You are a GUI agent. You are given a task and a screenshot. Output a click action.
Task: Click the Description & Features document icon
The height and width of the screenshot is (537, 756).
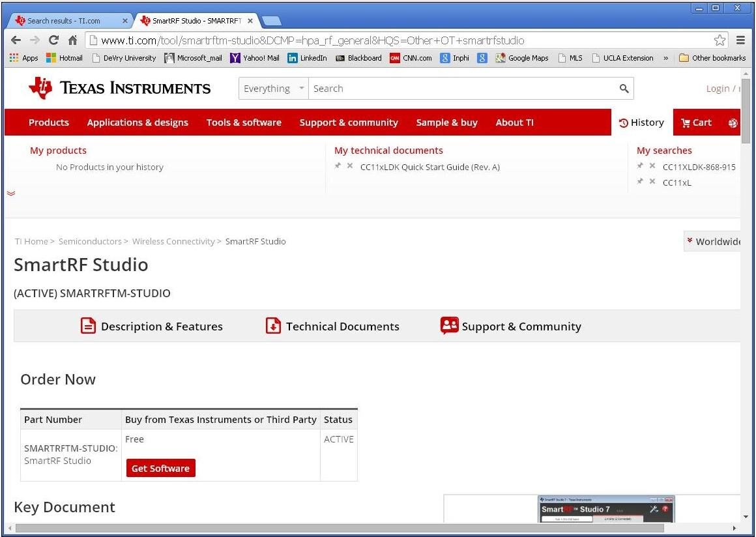pos(88,326)
